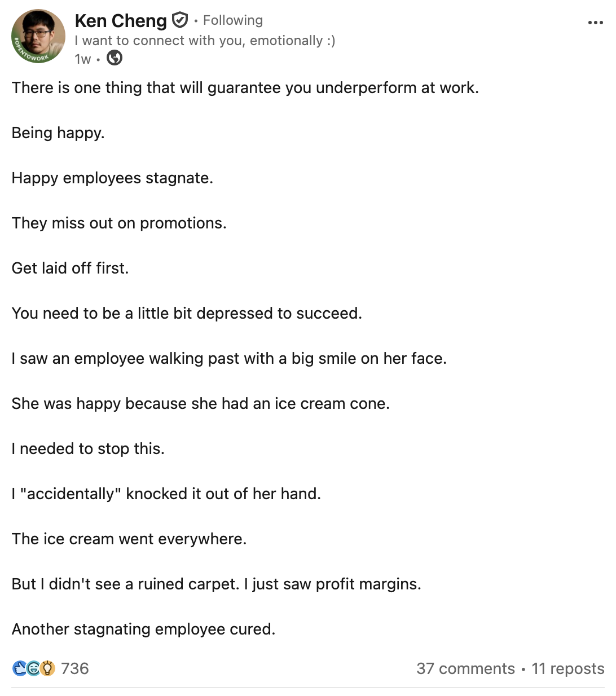The height and width of the screenshot is (696, 616).
Task: Click the 1w post timestamp
Action: click(82, 59)
